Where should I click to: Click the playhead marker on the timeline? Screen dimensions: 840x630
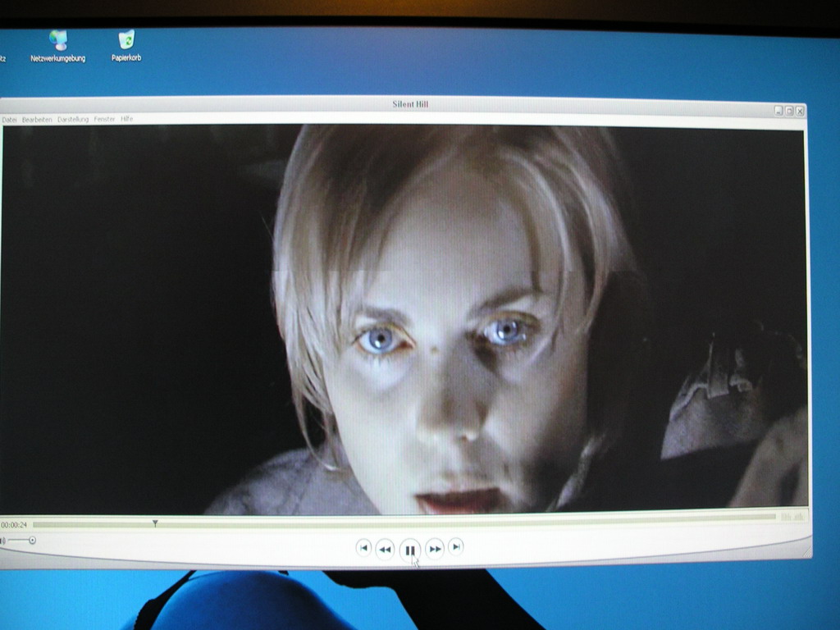[155, 523]
